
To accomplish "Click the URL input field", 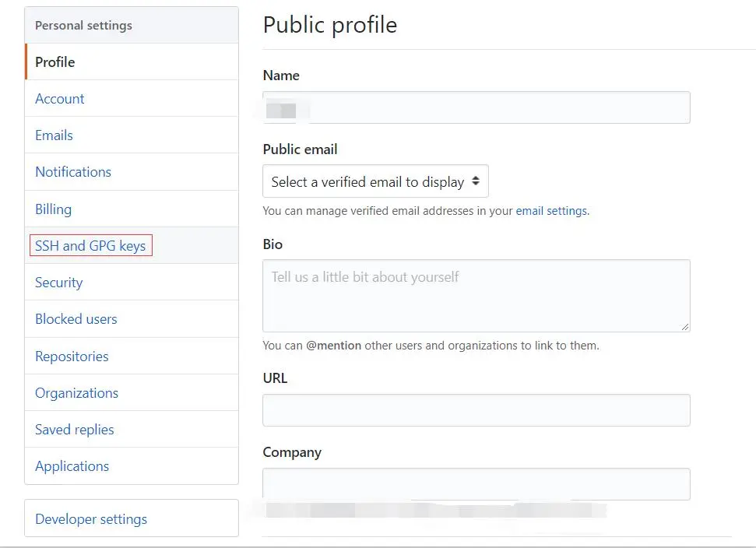I will click(x=476, y=410).
